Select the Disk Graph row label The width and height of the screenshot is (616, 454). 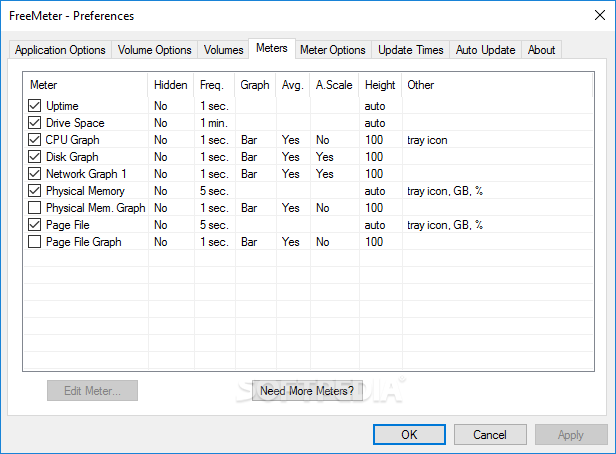click(x=72, y=157)
